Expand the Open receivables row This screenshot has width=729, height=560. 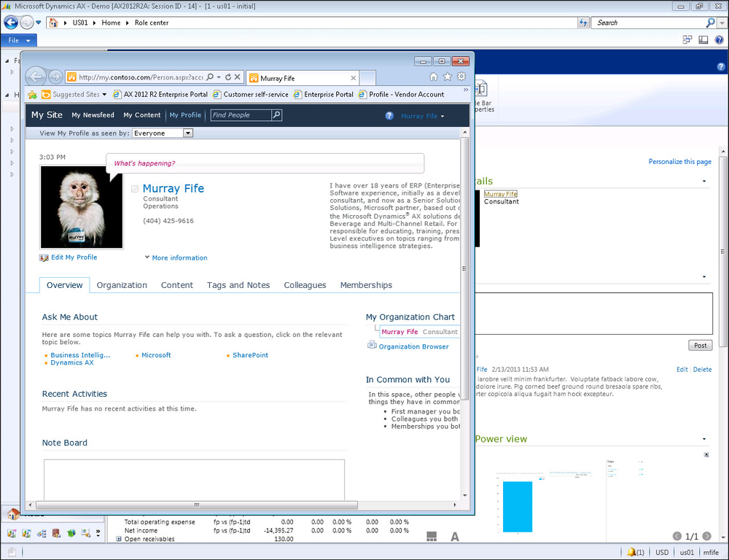point(119,539)
